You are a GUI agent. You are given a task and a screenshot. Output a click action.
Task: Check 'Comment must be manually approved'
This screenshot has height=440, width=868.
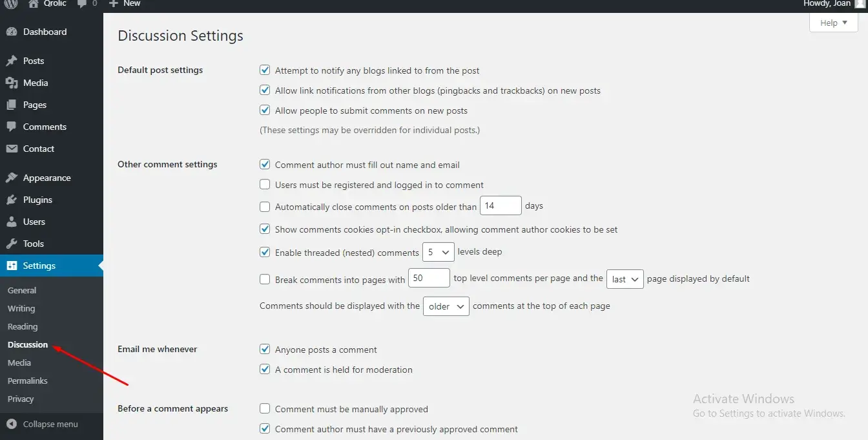click(x=265, y=408)
